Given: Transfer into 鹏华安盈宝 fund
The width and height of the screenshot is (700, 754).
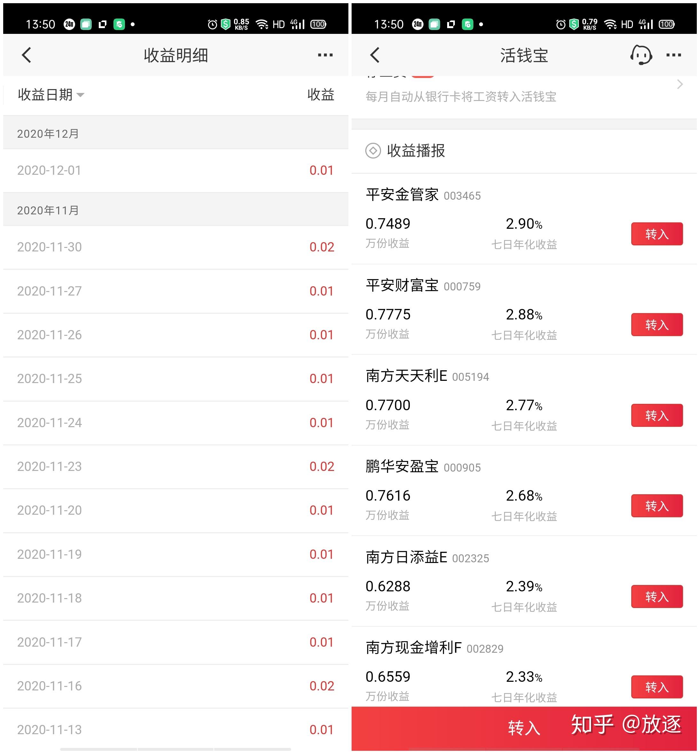Looking at the screenshot, I should tap(657, 505).
